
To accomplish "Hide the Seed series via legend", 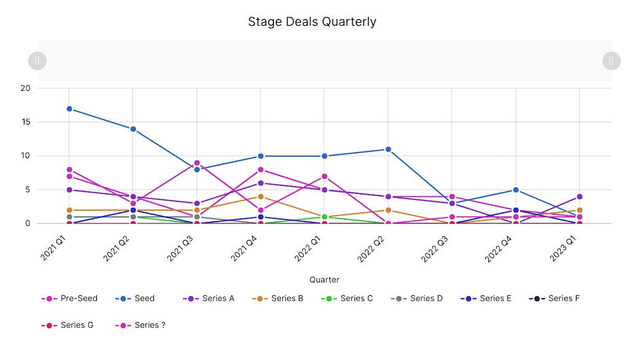I will 136,299.
